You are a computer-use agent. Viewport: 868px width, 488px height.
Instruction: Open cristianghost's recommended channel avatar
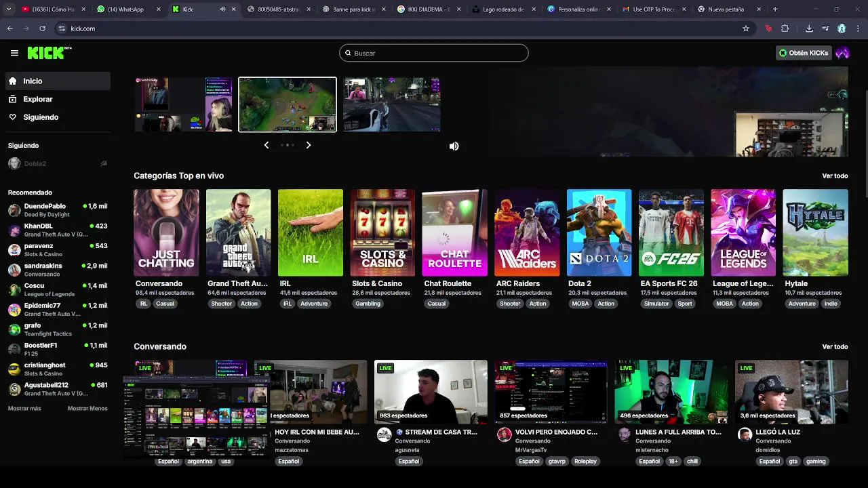[x=14, y=369]
